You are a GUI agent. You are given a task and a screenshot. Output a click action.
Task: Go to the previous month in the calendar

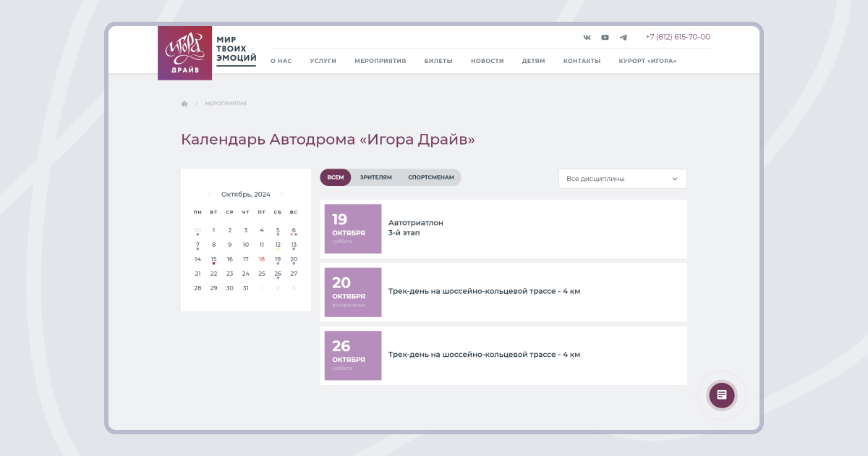(210, 194)
